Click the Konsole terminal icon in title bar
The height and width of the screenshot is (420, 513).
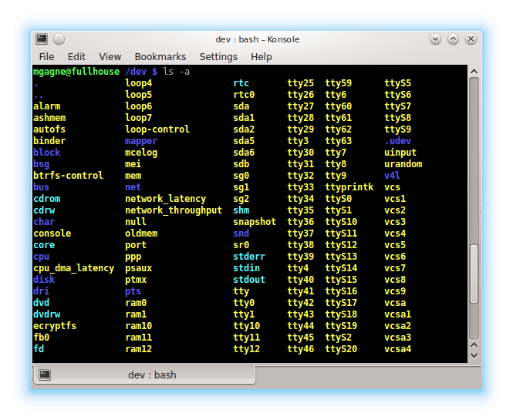coord(42,39)
